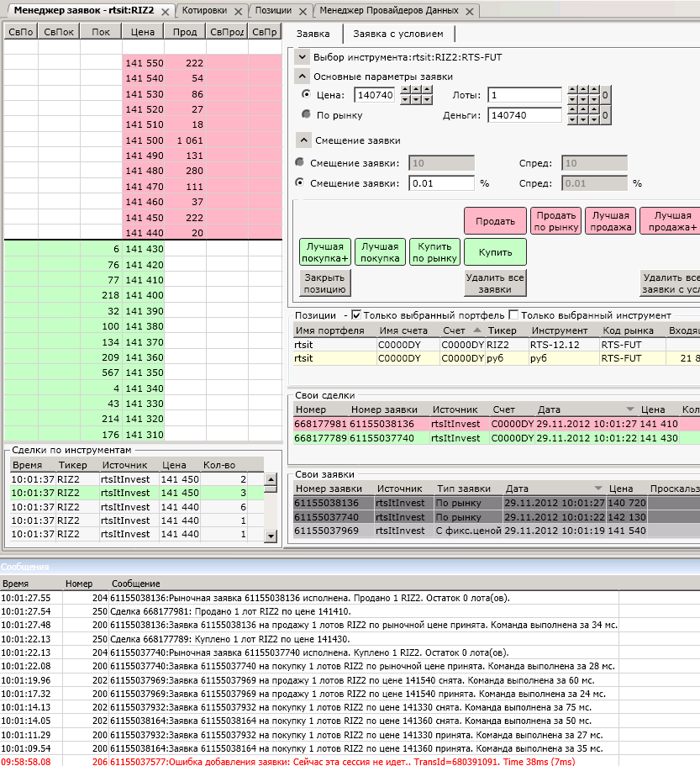The width and height of the screenshot is (700, 766).
Task: Click rightmost up arrow of Цена stepper
Action: pos(427,89)
